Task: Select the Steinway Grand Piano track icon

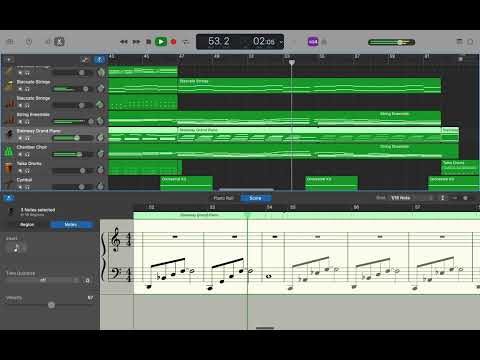Action: click(x=9, y=135)
